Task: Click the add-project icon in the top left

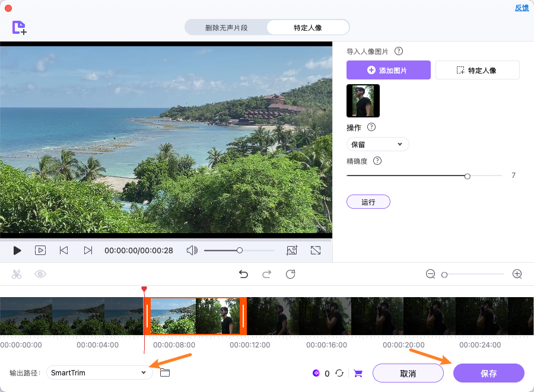Action: 18,27
